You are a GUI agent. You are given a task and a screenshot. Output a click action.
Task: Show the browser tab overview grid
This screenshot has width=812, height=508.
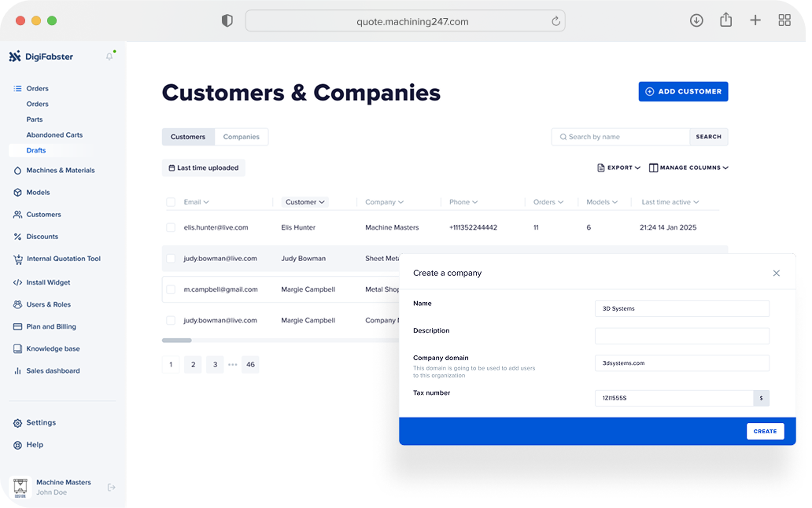[x=784, y=20]
